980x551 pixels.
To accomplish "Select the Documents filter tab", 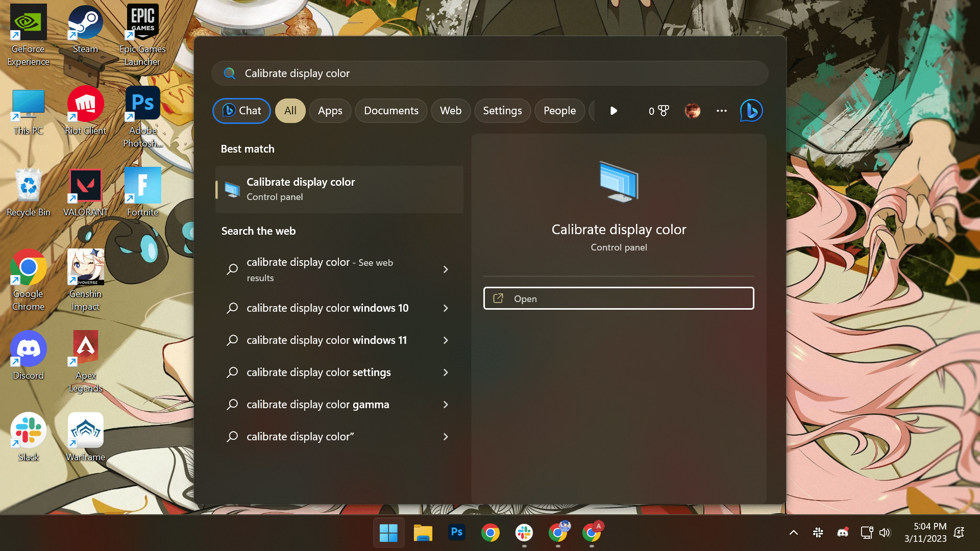I will click(391, 111).
